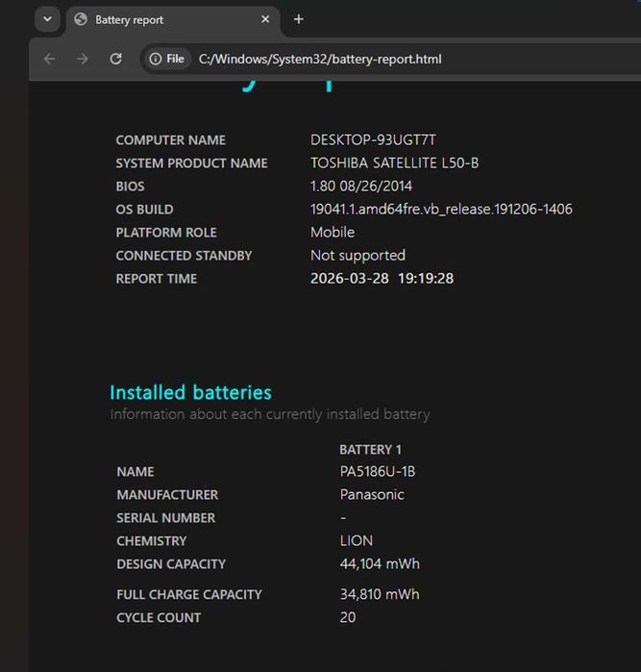
Task: Select design capacity 44,104 mWh
Action: pyautogui.click(x=380, y=563)
